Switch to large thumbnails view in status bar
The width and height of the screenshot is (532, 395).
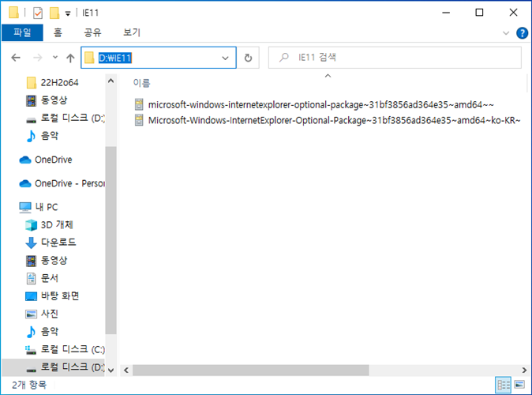(519, 385)
